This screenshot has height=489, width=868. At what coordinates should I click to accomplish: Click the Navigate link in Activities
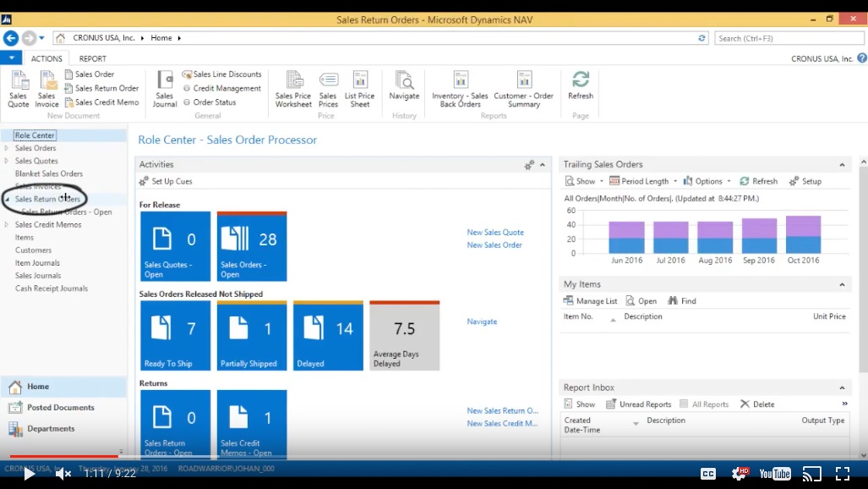tap(482, 321)
